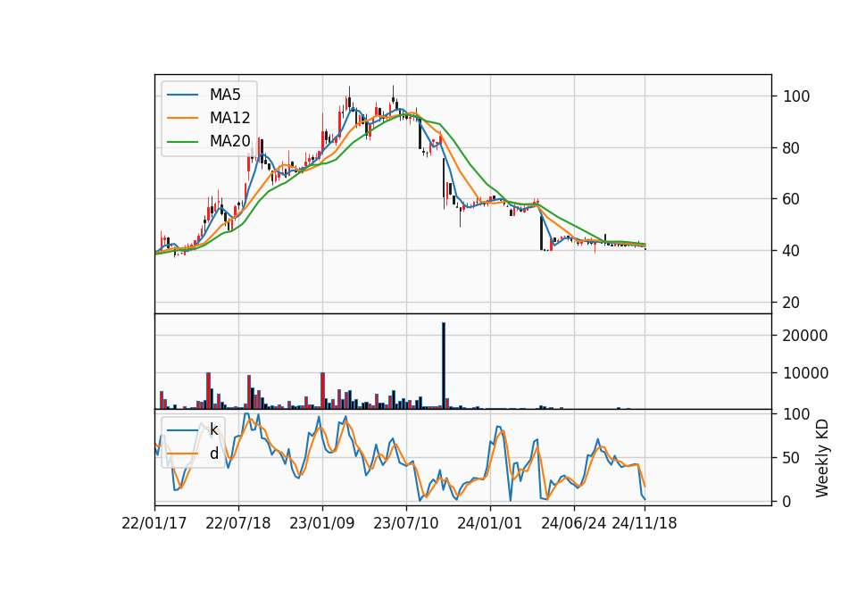857x616 pixels.
Task: Click the 24/01/01 date axis label
Action: tap(490, 523)
